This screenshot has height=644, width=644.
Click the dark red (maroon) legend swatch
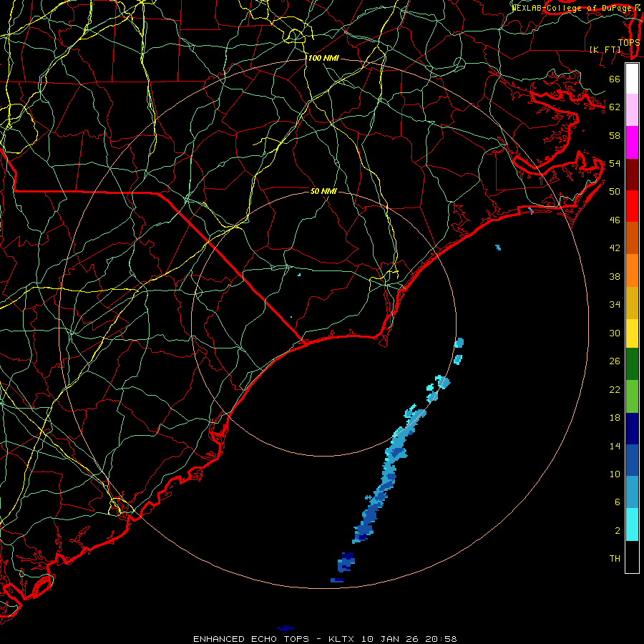[x=632, y=174]
